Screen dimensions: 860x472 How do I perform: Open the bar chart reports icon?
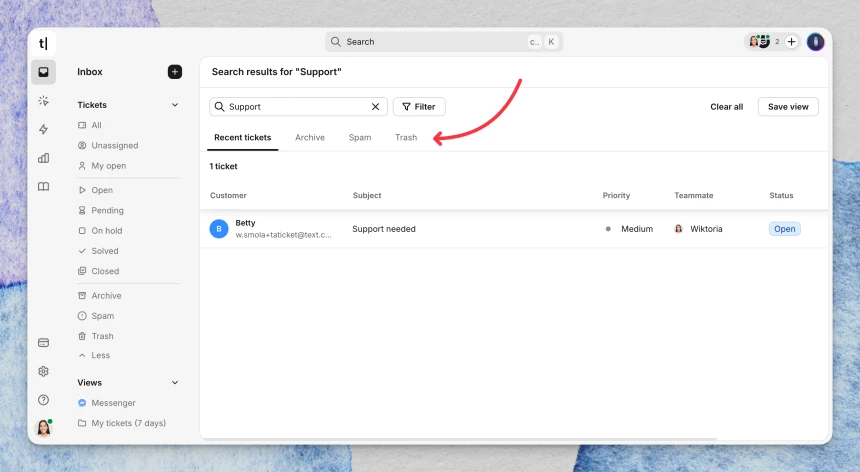[43, 158]
